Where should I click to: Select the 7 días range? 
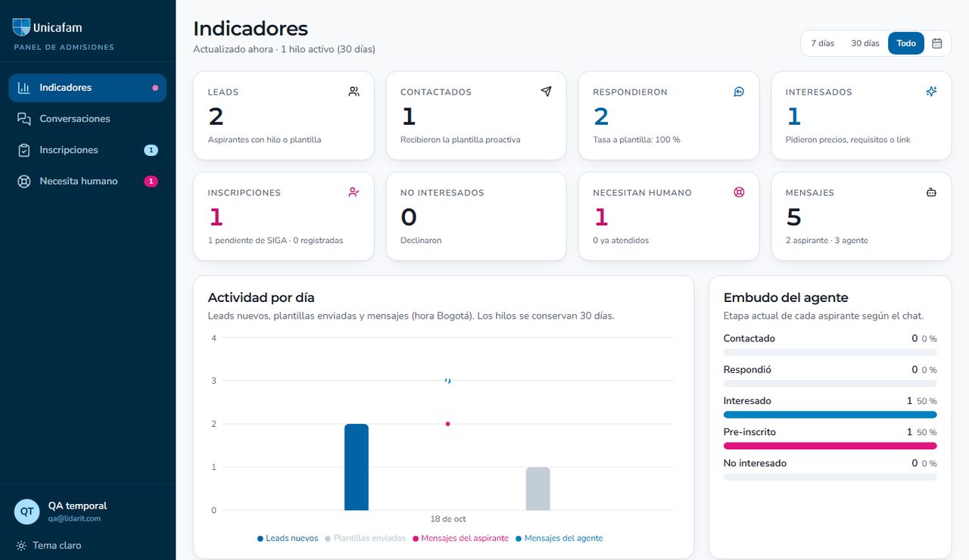click(822, 43)
